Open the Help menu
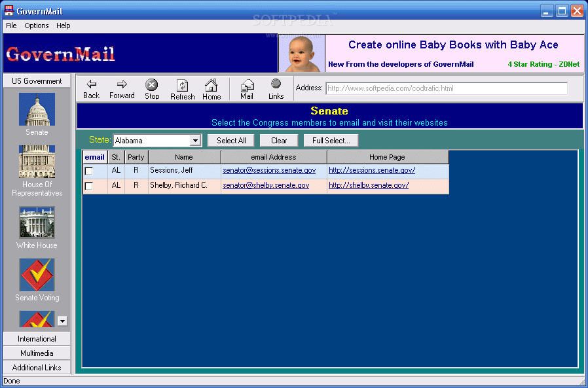This screenshot has height=388, width=588. coord(64,26)
